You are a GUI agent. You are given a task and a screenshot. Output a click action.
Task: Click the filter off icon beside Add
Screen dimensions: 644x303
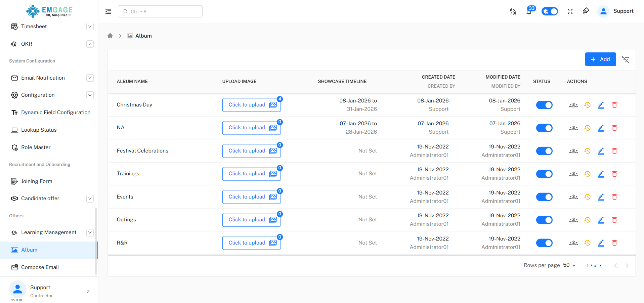pos(626,59)
